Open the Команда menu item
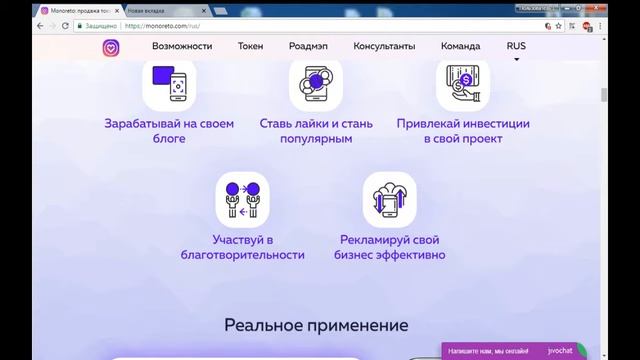This screenshot has height=360, width=640. click(460, 46)
